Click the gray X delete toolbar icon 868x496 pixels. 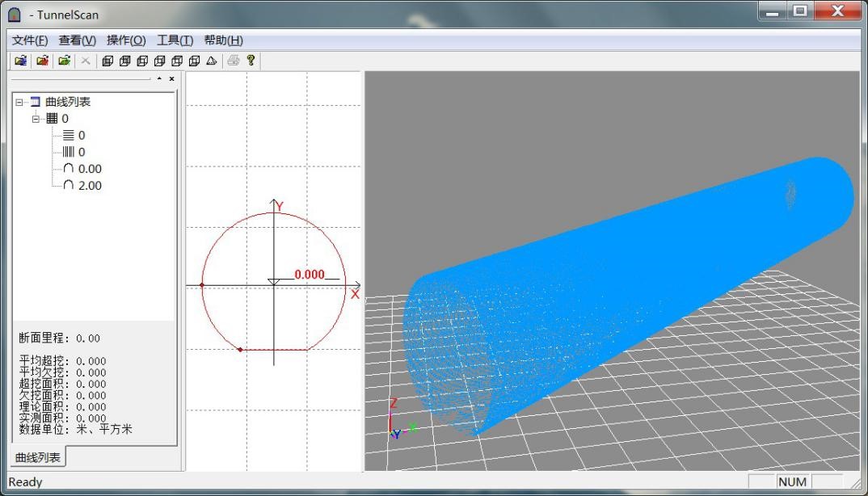(x=85, y=61)
